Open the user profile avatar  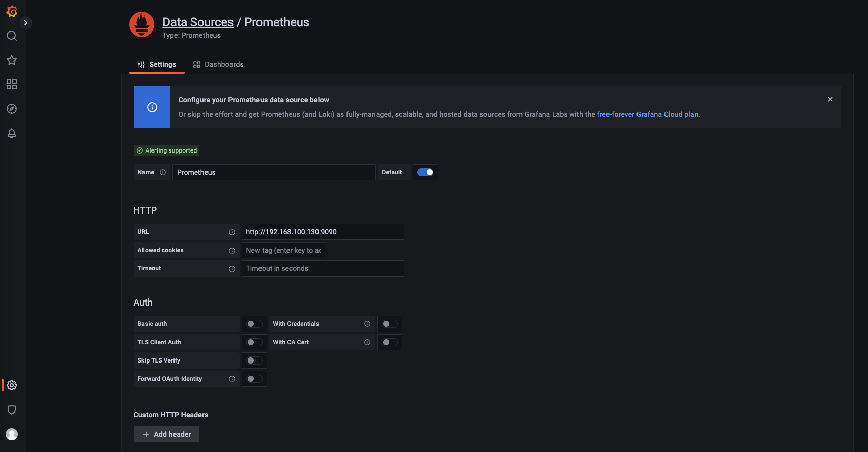tap(12, 434)
